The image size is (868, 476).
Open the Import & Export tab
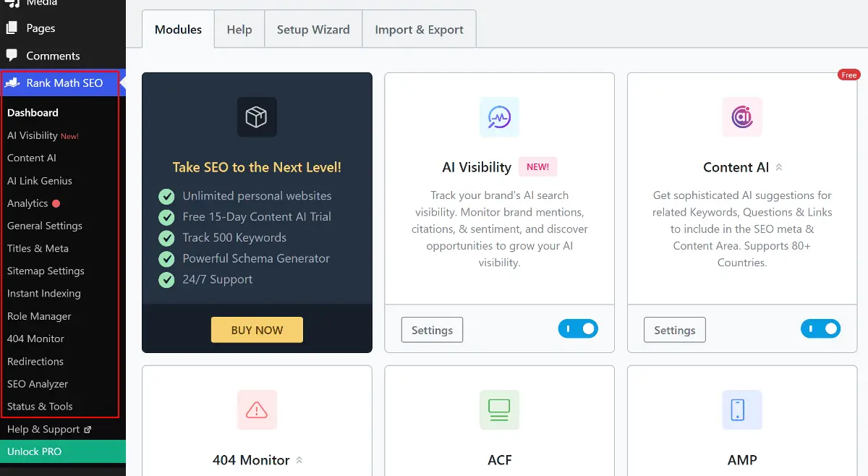419,30
